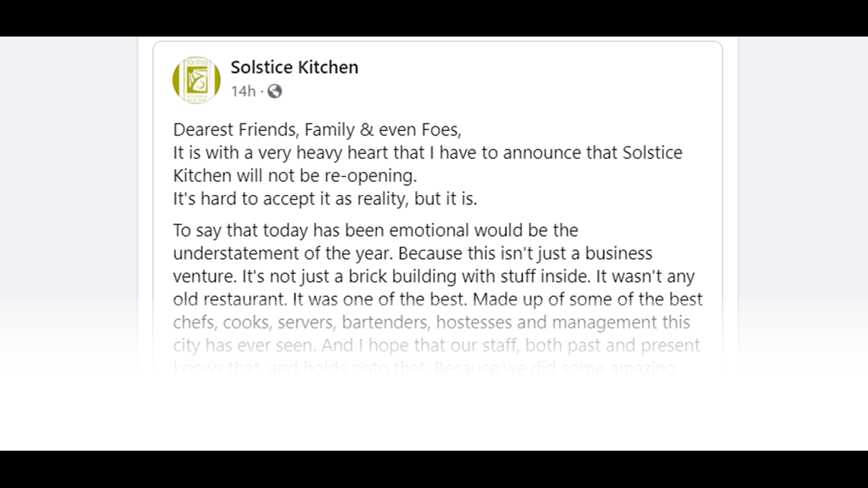Click the 'old restaurant. It was one of the best' line
868x488 pixels.
437,299
